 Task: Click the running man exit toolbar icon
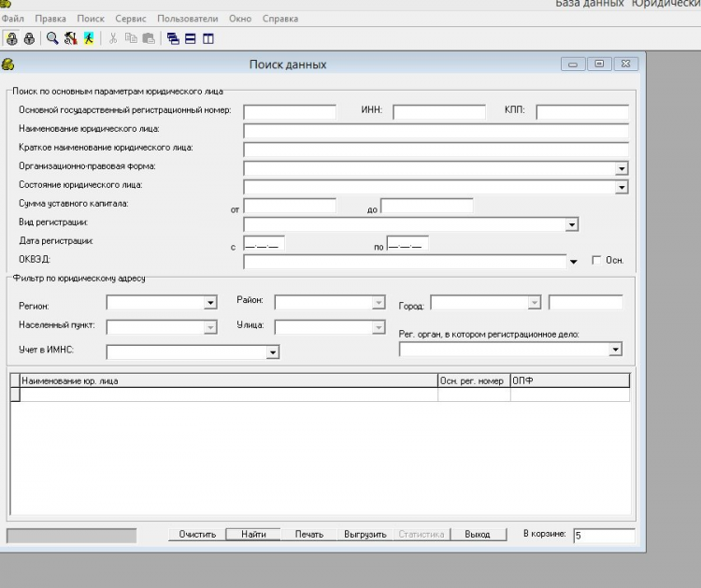pos(88,38)
